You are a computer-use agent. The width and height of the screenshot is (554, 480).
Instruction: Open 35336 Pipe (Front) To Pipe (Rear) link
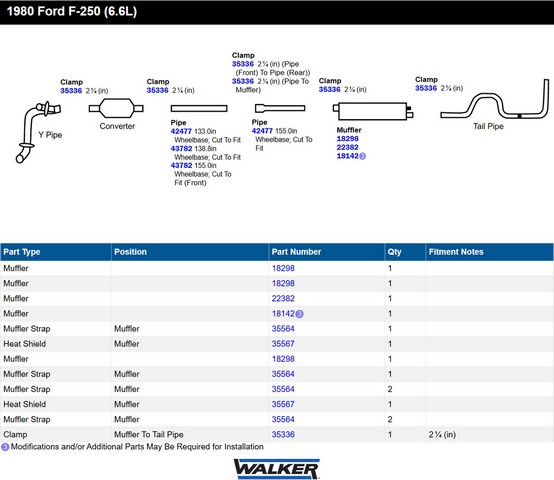(x=243, y=64)
